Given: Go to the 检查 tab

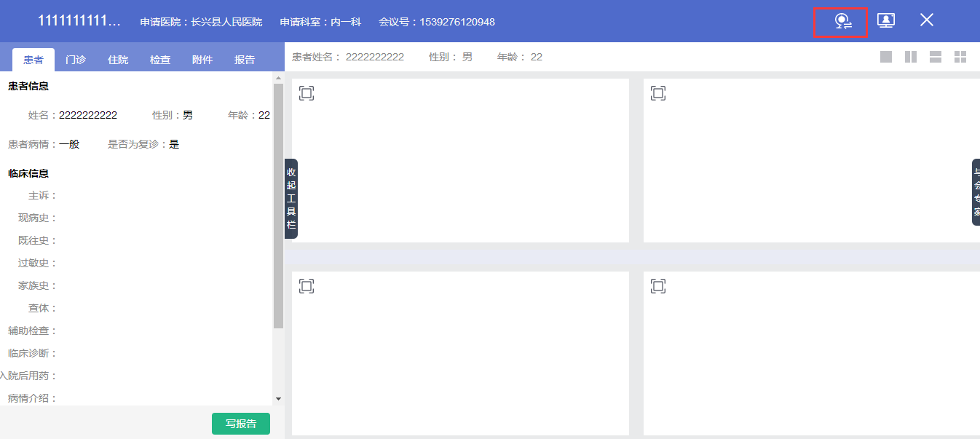Looking at the screenshot, I should click(160, 60).
